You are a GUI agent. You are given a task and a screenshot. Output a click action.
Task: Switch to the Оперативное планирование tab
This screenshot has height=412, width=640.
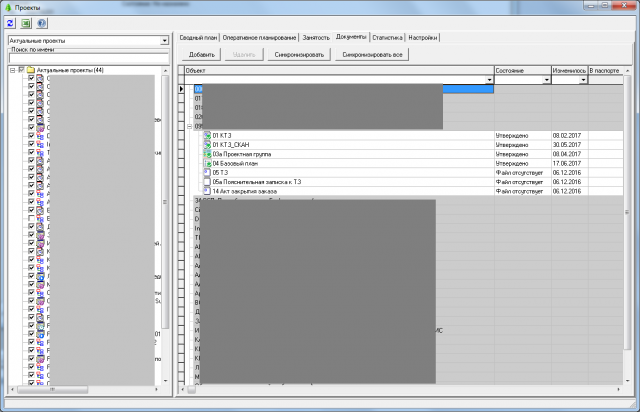point(259,38)
